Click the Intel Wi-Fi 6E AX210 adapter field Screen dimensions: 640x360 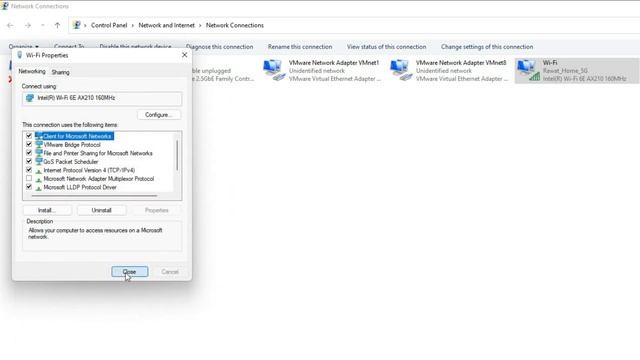click(x=102, y=98)
